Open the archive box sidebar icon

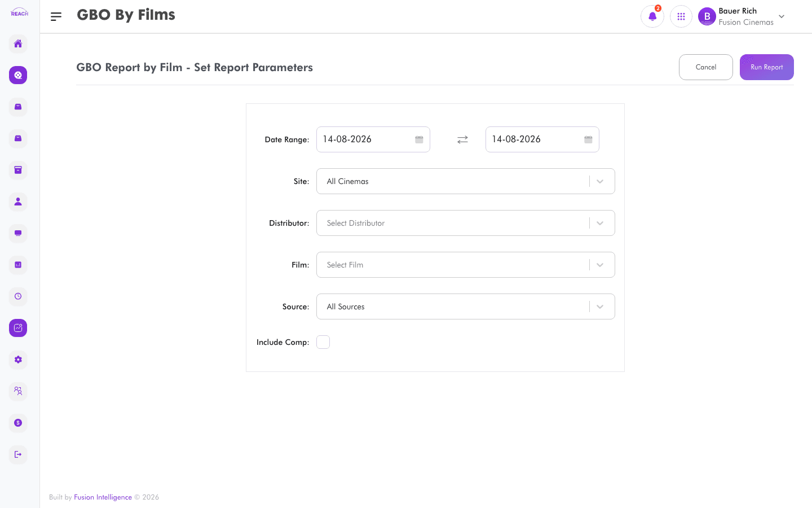click(x=18, y=170)
